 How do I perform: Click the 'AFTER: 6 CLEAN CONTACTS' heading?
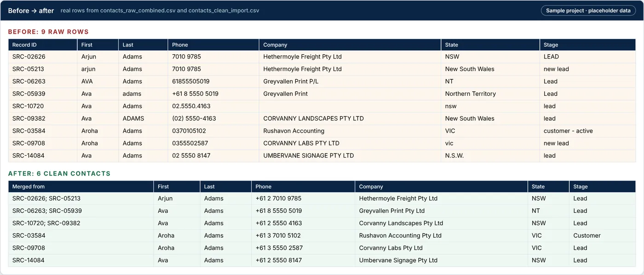pos(59,174)
